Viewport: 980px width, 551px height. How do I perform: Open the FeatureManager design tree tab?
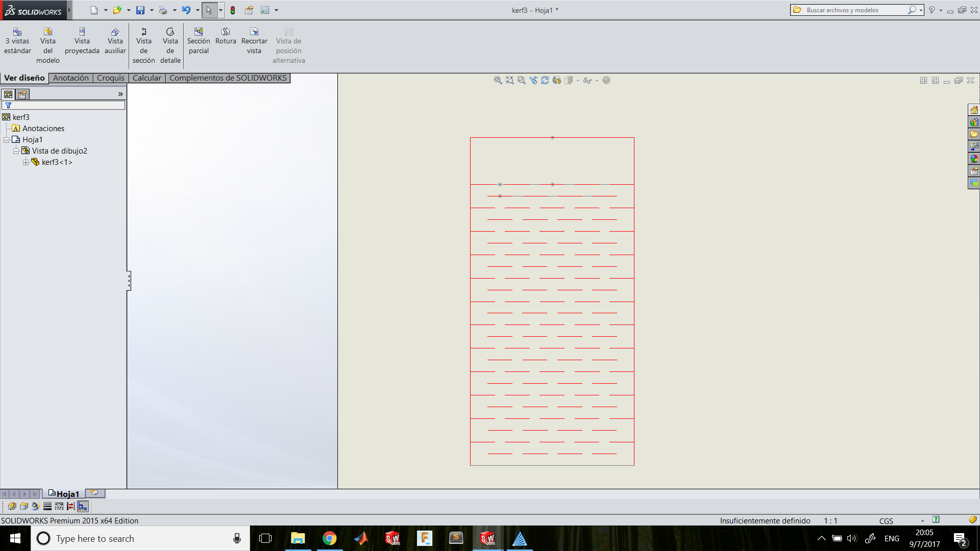point(8,94)
